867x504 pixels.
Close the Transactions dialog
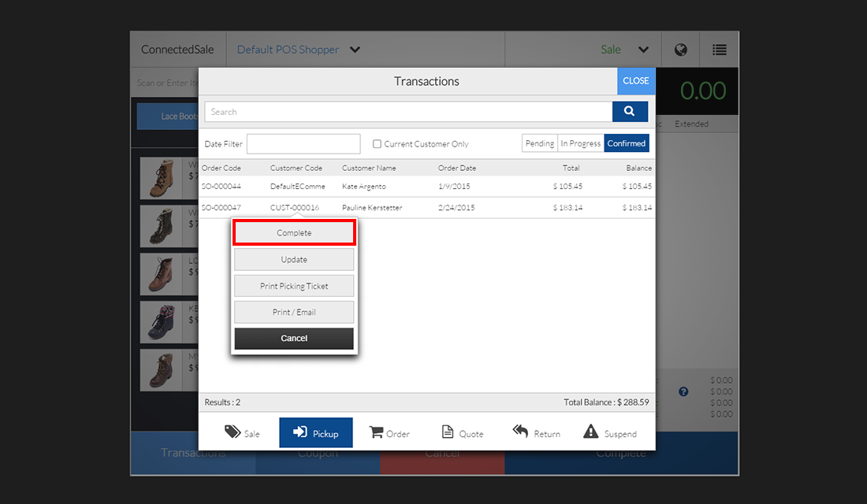(x=636, y=81)
